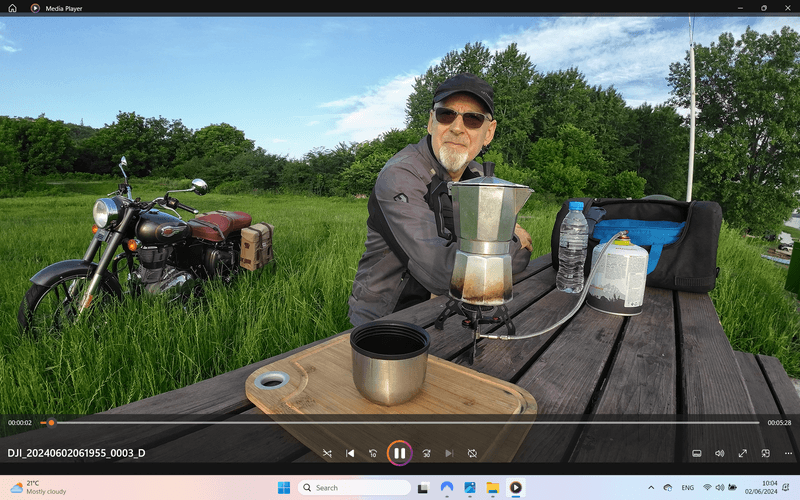Image resolution: width=800 pixels, height=500 pixels.
Task: Open File Explorer from taskbar
Action: pos(492,488)
